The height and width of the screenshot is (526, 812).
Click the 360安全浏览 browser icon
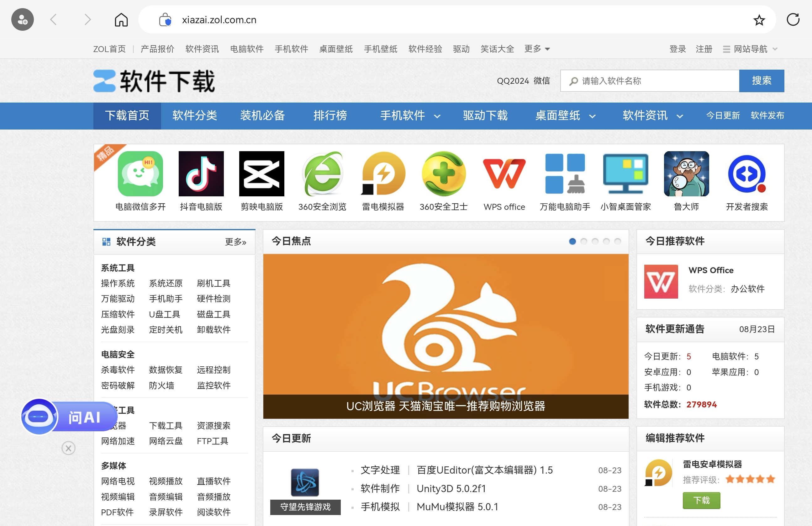[322, 174]
